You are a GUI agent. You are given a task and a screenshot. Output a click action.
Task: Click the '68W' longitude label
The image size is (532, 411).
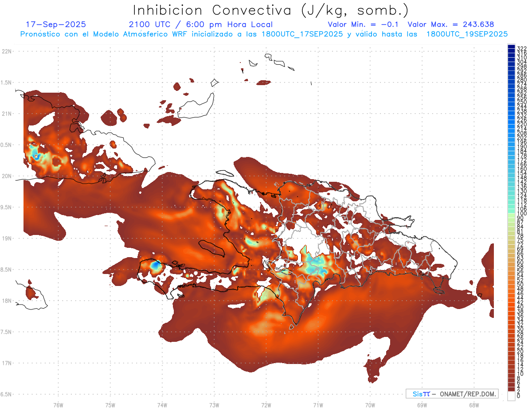point(474,405)
